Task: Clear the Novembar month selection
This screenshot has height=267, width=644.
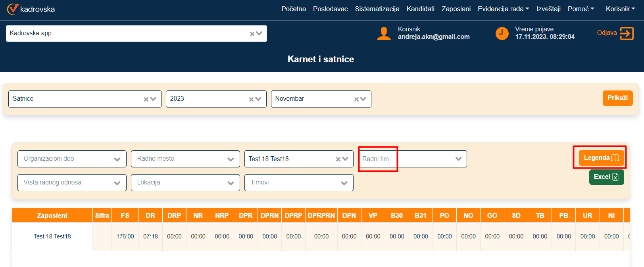Action: coord(357,99)
